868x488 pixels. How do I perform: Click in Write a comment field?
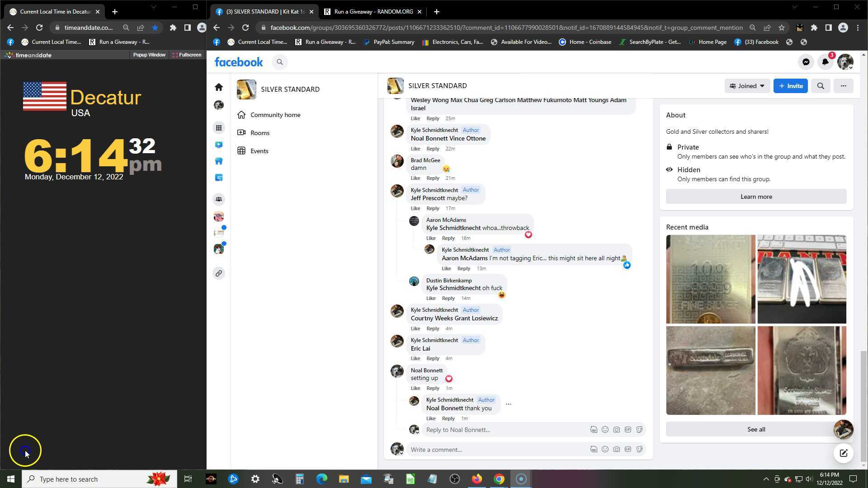[x=497, y=450]
